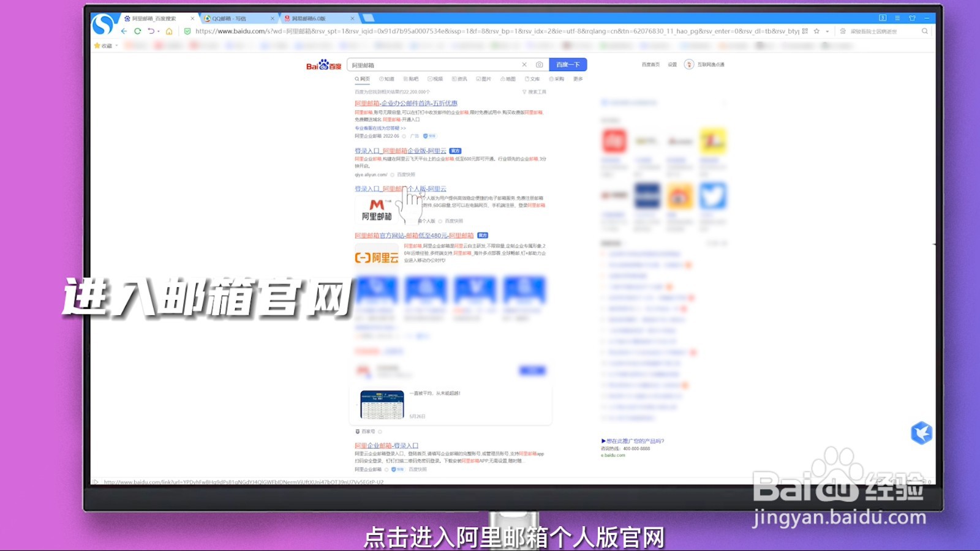Click the browser home icon
980x551 pixels.
(x=169, y=31)
